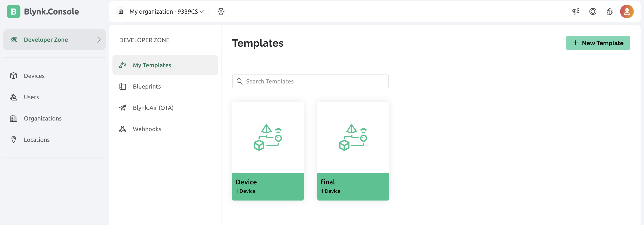The image size is (644, 225).
Task: Click the bug report icon
Action: point(610,11)
